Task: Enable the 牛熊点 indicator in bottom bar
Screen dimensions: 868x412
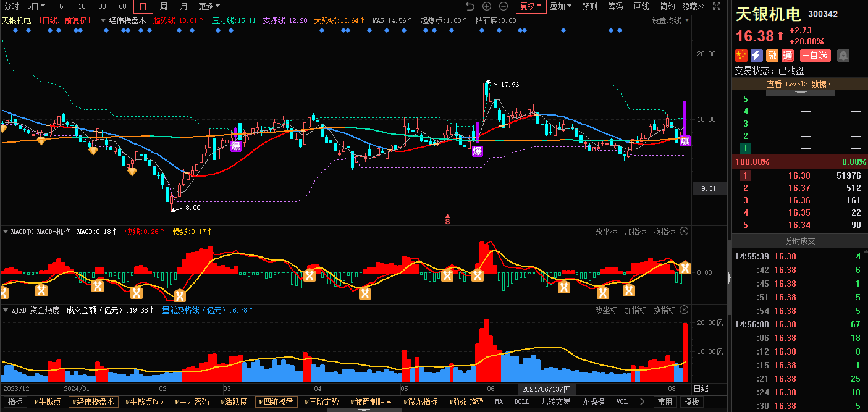Action: pos(48,402)
